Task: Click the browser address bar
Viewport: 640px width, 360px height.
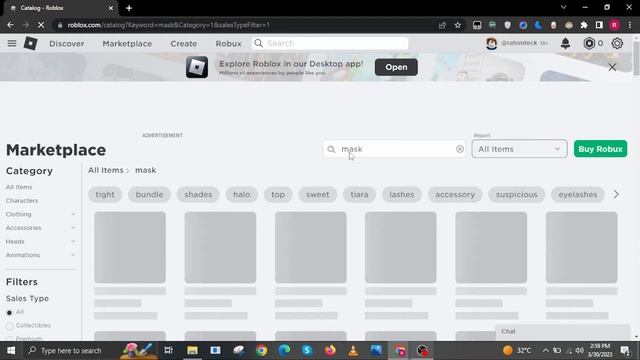Action: [x=245, y=25]
